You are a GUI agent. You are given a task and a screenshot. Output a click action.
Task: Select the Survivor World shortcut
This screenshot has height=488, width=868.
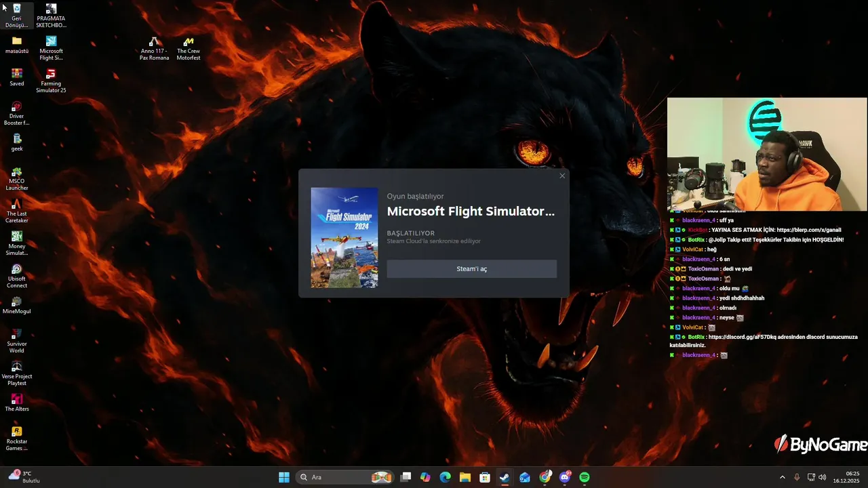pos(17,341)
